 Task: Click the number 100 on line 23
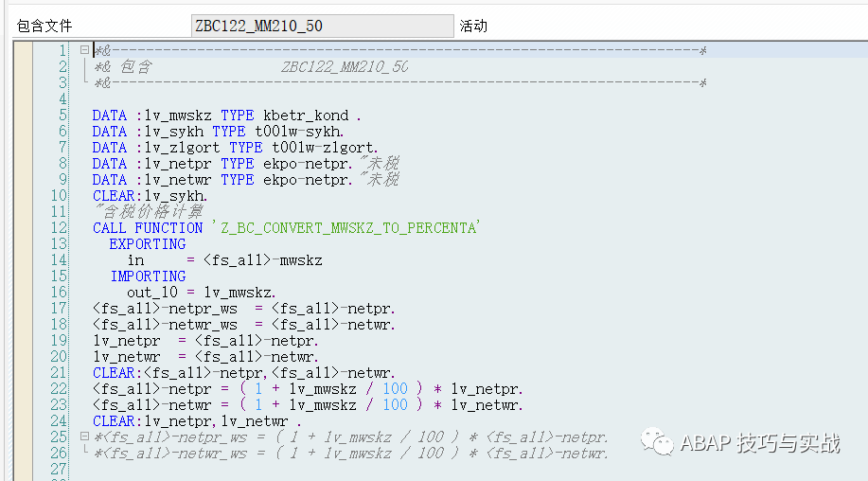(x=396, y=404)
